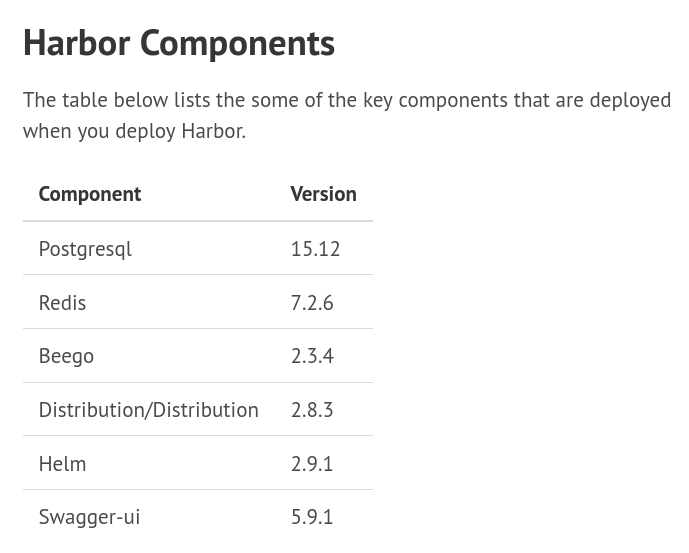Select the Redis component cell

[x=62, y=303]
